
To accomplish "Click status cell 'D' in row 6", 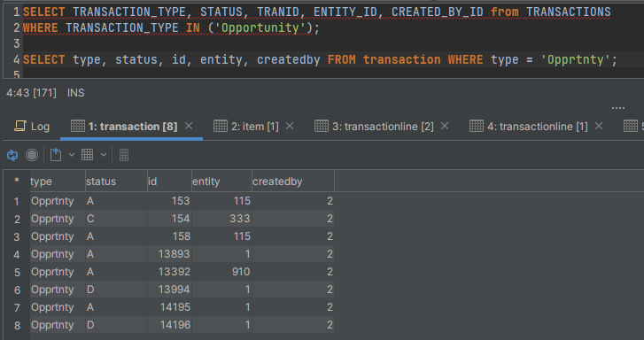I will click(x=116, y=289).
